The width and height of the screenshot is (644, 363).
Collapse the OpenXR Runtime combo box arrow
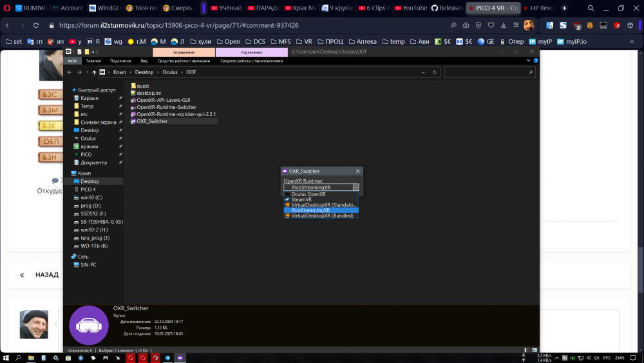pyautogui.click(x=355, y=187)
